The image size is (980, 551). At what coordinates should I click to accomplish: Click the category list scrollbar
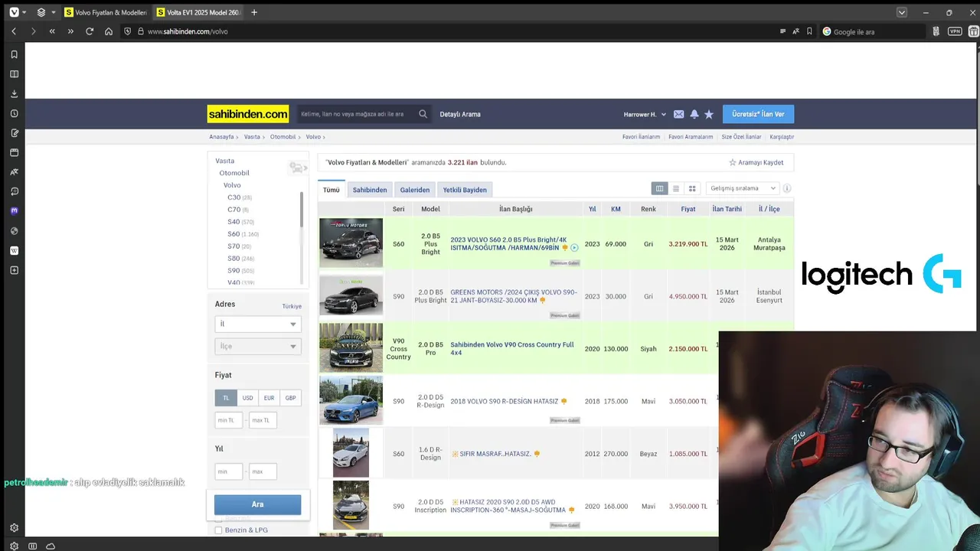point(301,210)
